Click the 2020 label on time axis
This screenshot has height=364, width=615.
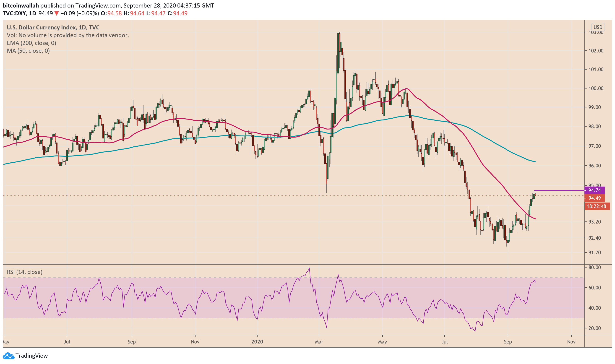[257, 342]
